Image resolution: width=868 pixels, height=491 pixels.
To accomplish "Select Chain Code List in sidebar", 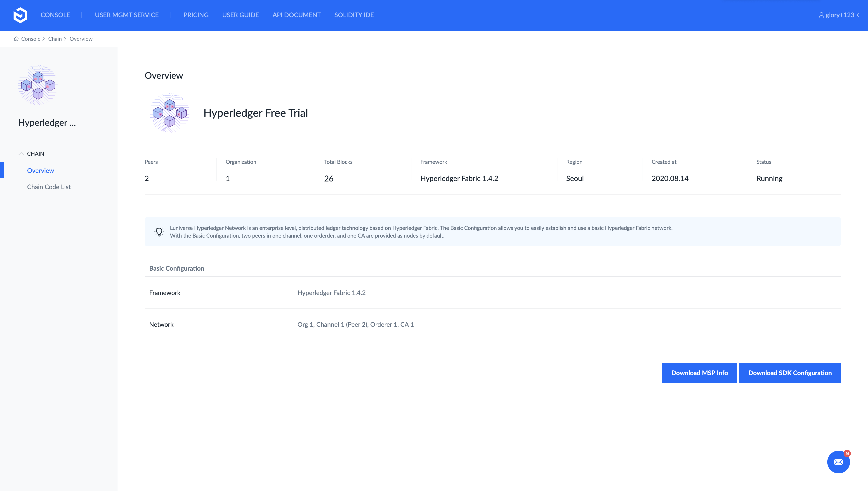I will tap(49, 187).
